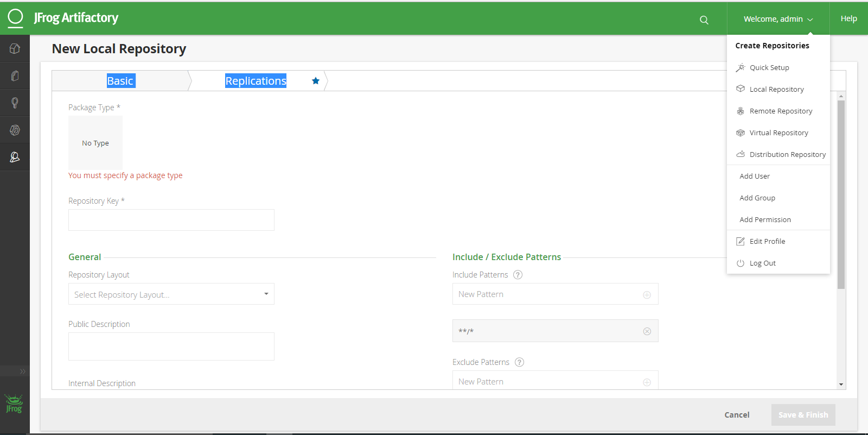868x435 pixels.
Task: Click the Edit Profile pencil icon
Action: click(x=741, y=241)
